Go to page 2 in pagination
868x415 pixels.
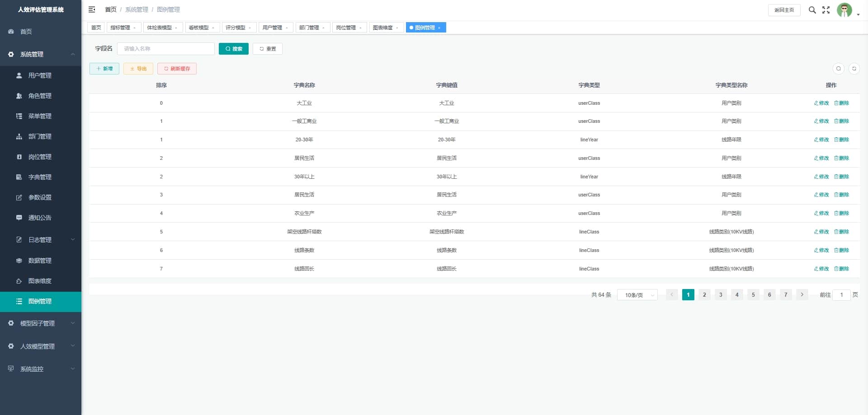click(704, 295)
